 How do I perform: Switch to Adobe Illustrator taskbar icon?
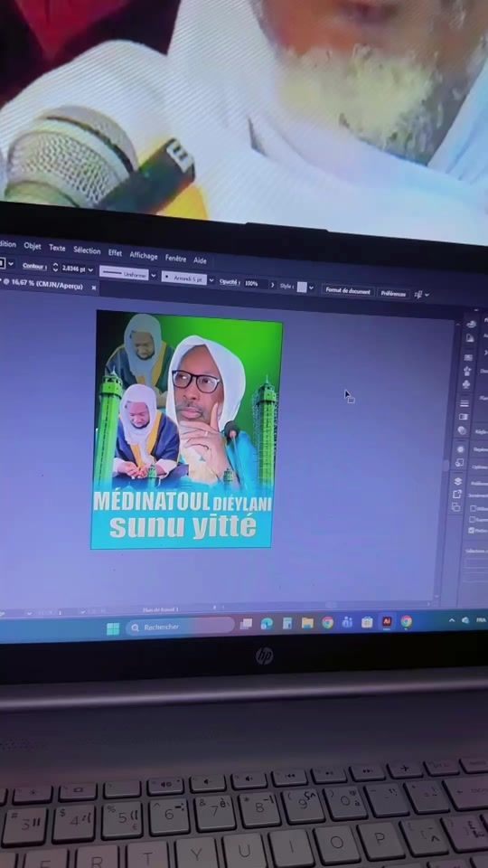click(x=387, y=622)
